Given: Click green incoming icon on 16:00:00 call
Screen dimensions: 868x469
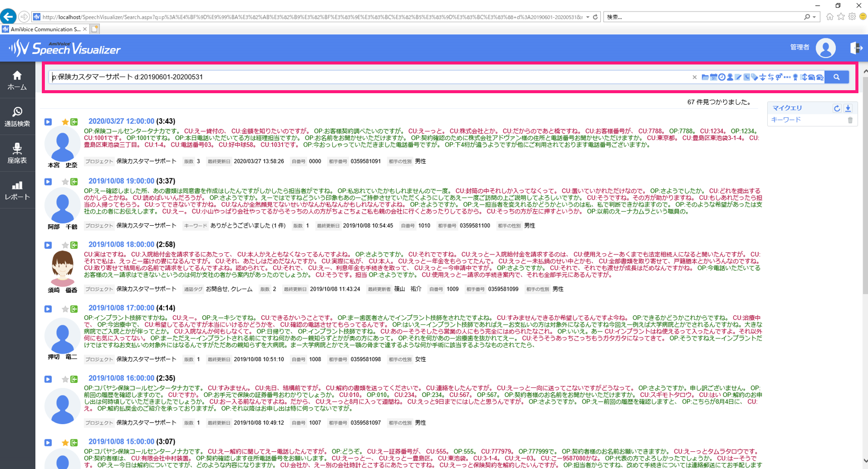Looking at the screenshot, I should tap(74, 379).
